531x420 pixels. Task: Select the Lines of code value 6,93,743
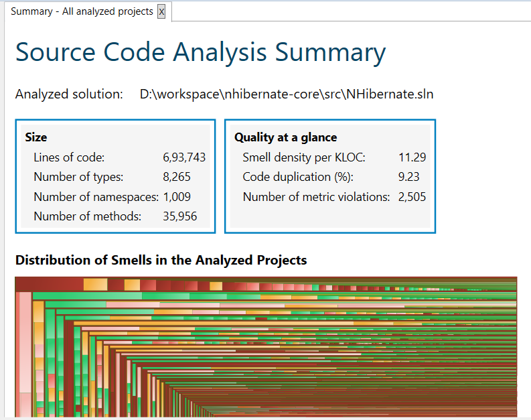(184, 158)
